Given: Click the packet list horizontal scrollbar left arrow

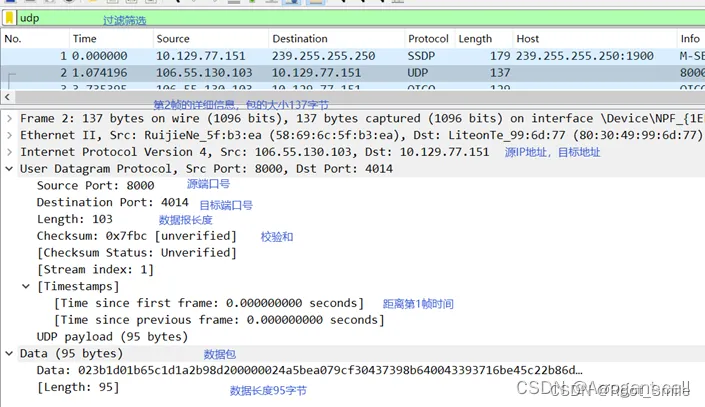Looking at the screenshot, I should [9, 98].
